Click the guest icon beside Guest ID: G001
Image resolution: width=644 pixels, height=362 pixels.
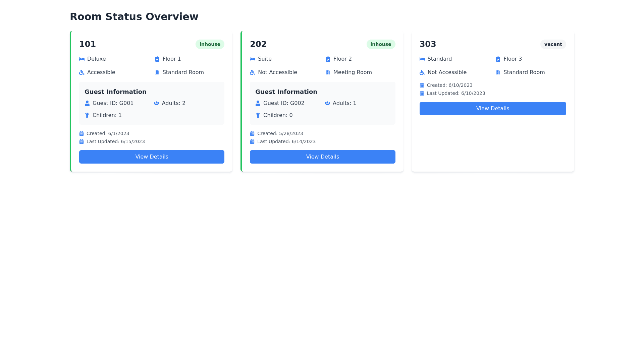(87, 103)
